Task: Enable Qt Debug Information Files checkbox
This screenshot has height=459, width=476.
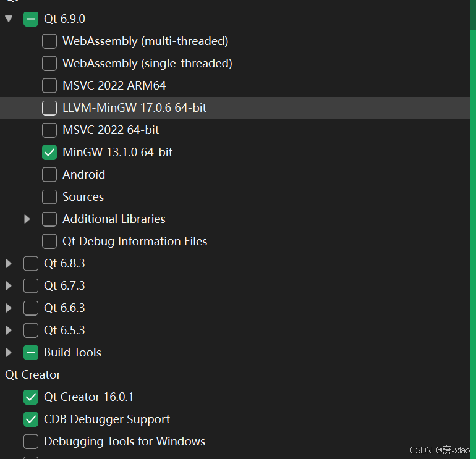Action: [49, 242]
